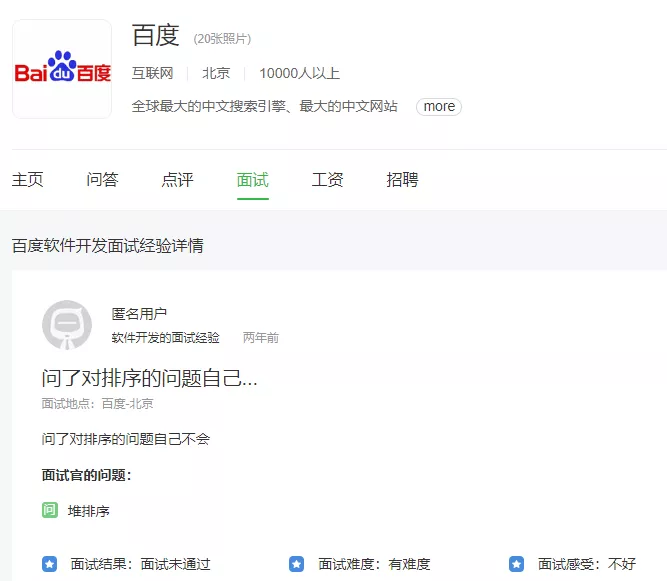Click the 问了对排序的问题自己... post title
This screenshot has width=667, height=581.
[150, 378]
